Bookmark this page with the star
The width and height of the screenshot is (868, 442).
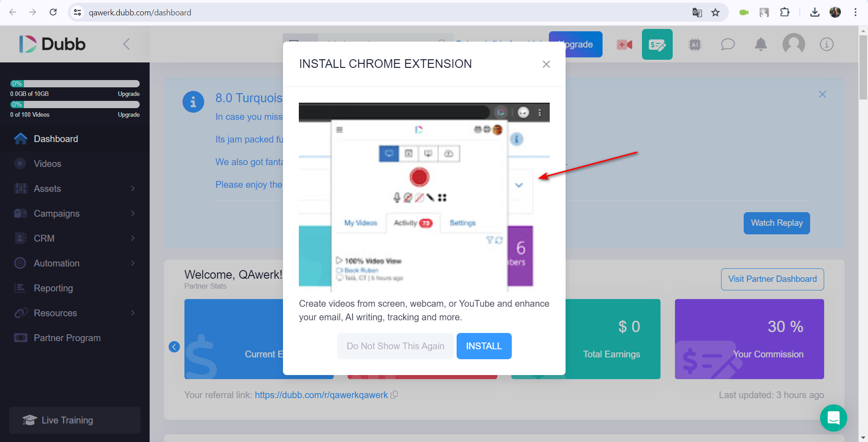coord(715,12)
